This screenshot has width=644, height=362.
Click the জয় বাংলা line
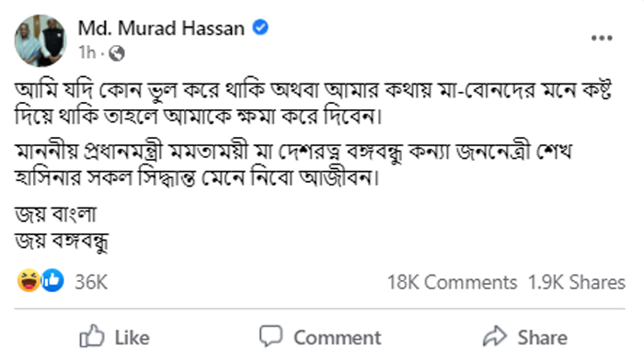pos(56,215)
